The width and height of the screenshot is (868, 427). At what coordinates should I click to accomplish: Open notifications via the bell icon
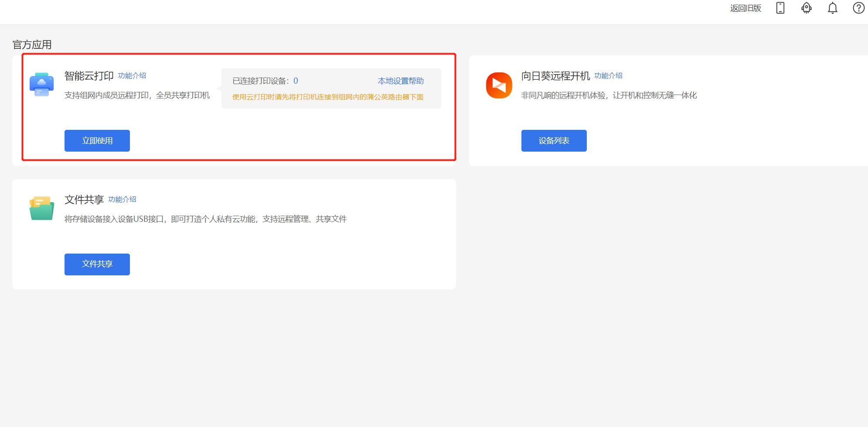click(832, 8)
